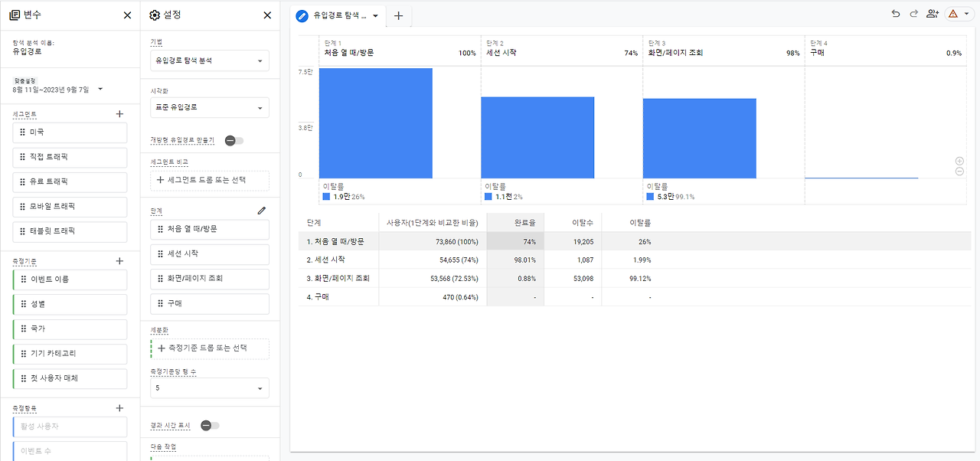
Task: Redo the last change
Action: point(913,14)
